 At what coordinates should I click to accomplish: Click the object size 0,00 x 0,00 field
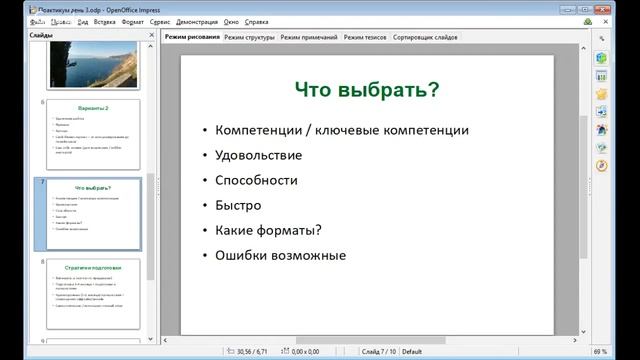click(x=300, y=351)
